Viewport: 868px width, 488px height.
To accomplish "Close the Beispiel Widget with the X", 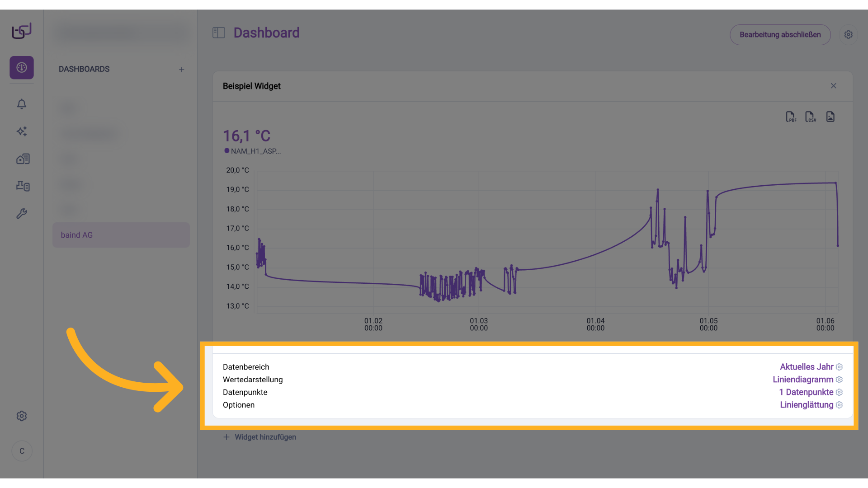I will coord(834,86).
